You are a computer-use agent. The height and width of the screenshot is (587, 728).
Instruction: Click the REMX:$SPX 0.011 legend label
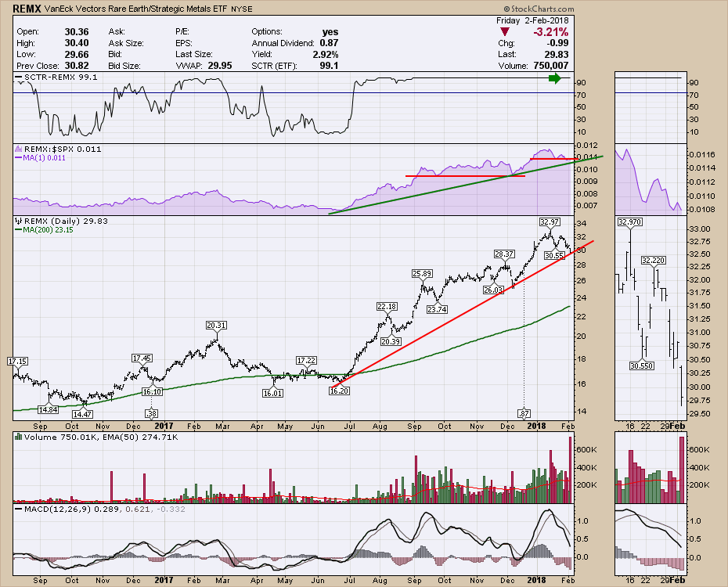(x=63, y=149)
